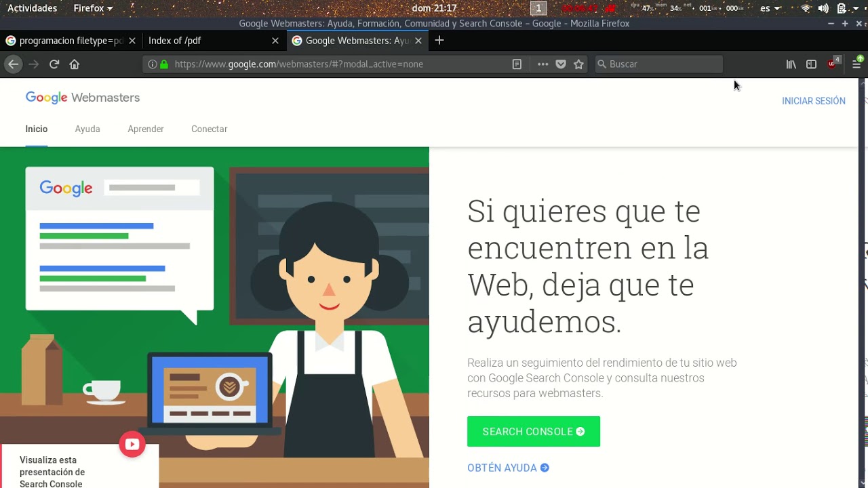This screenshot has height=488, width=868.
Task: Click the paragraph 'Realiza un seguimiento del rendimiento'
Action: click(x=601, y=378)
